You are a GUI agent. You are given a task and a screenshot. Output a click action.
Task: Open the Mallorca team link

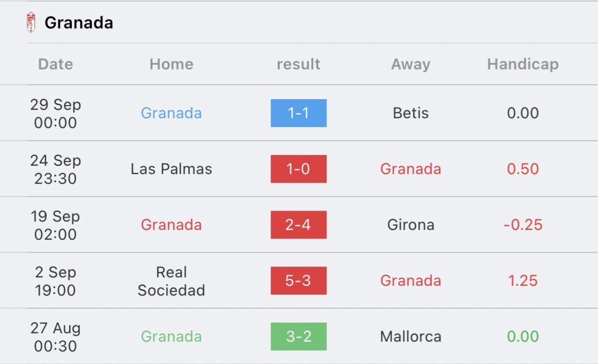tap(411, 337)
